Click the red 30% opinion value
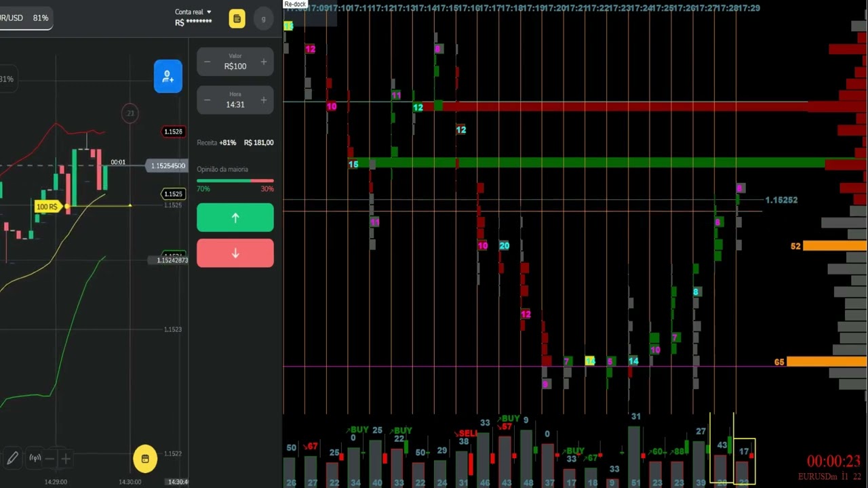This screenshot has width=868, height=488. pyautogui.click(x=267, y=189)
